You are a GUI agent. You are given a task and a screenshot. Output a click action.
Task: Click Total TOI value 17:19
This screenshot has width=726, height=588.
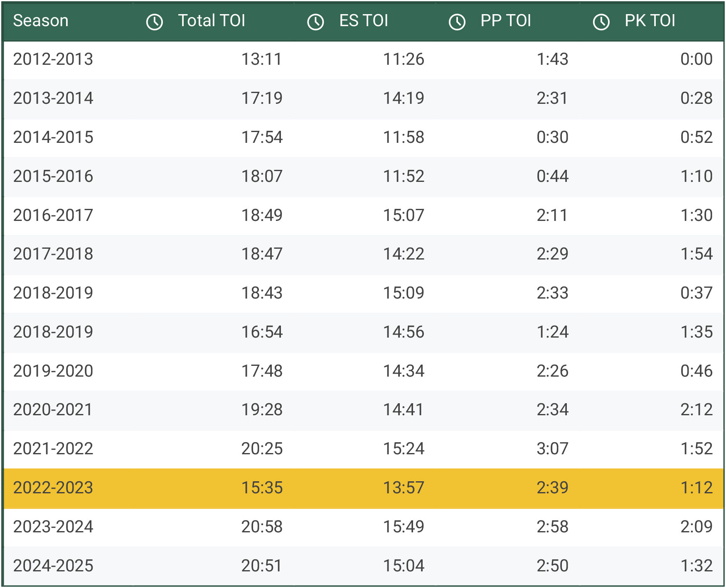[x=262, y=98]
